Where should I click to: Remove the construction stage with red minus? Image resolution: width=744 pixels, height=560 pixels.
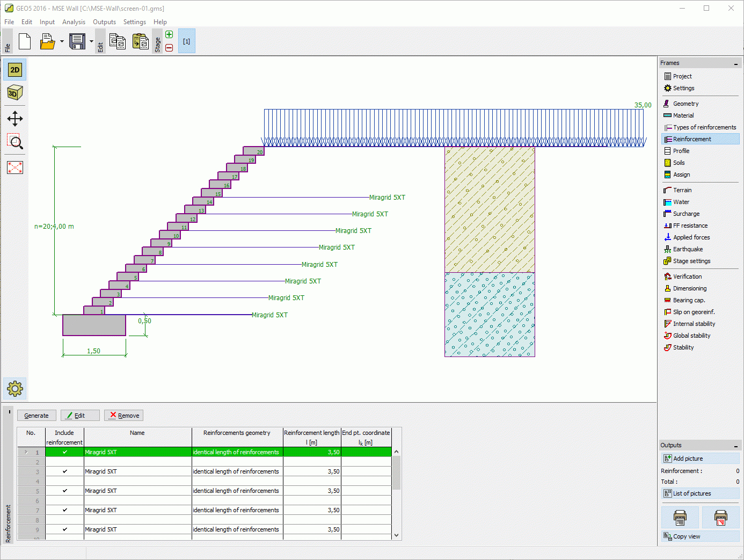click(x=169, y=47)
